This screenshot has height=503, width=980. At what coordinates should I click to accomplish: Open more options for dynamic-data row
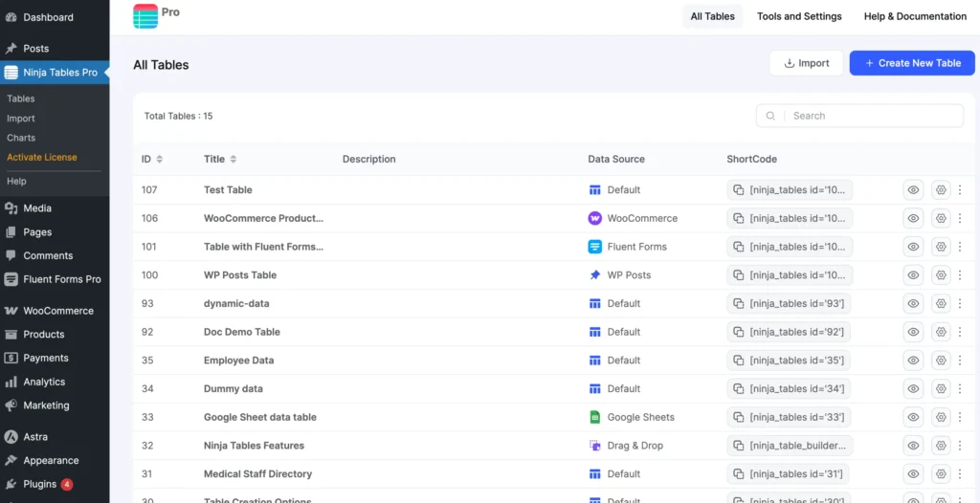tap(960, 304)
